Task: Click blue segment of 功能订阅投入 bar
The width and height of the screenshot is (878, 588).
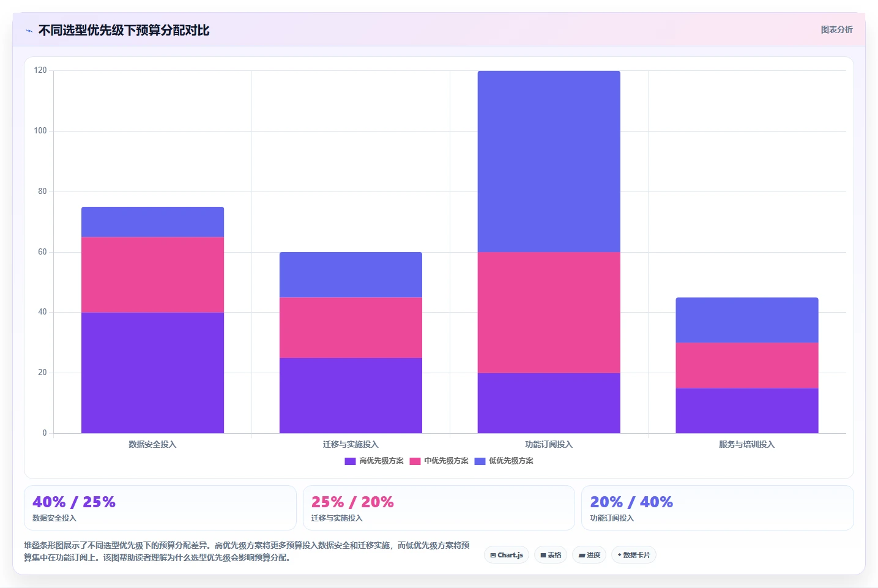Action: click(x=549, y=162)
